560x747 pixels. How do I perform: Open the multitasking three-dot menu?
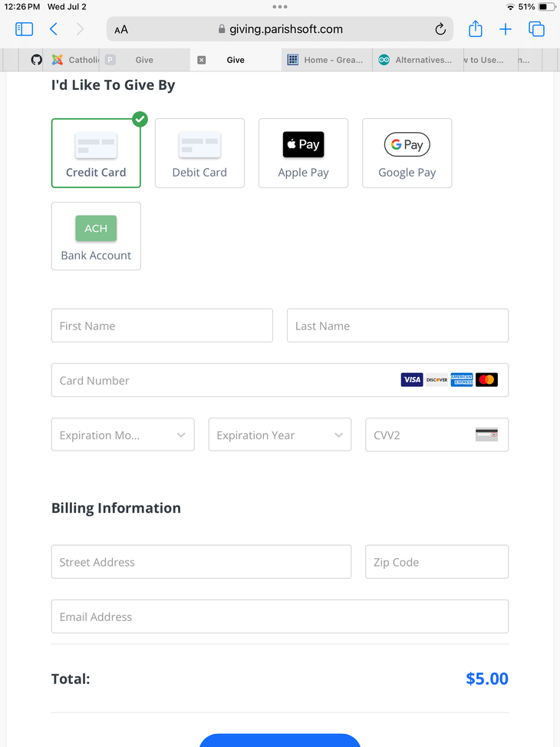(280, 7)
